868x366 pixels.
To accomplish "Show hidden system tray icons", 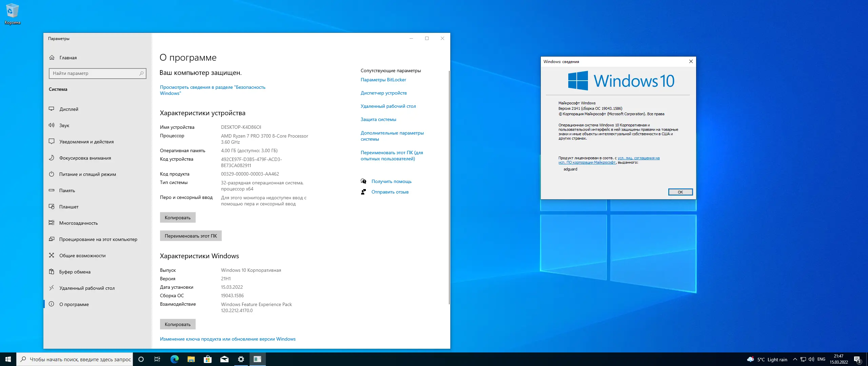I will pos(795,359).
